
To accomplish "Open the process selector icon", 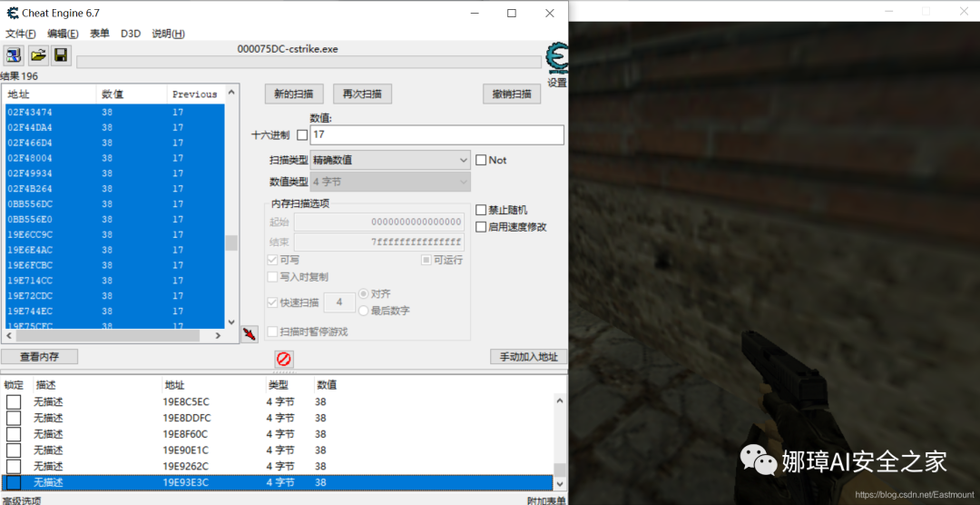I will point(14,55).
